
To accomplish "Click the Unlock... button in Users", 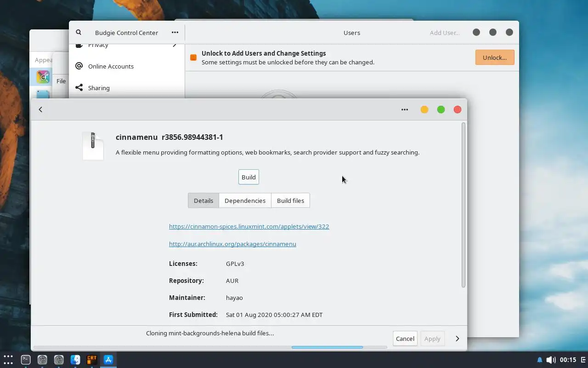I will pyautogui.click(x=495, y=57).
